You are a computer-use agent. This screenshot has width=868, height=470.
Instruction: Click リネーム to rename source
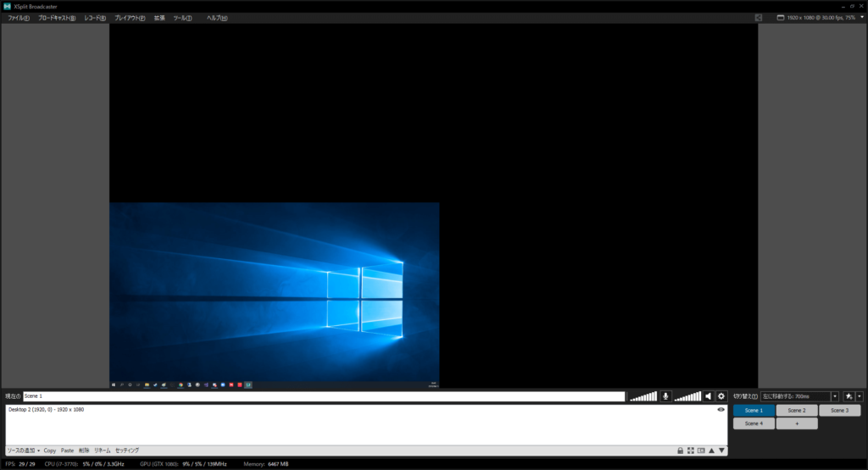(x=102, y=451)
